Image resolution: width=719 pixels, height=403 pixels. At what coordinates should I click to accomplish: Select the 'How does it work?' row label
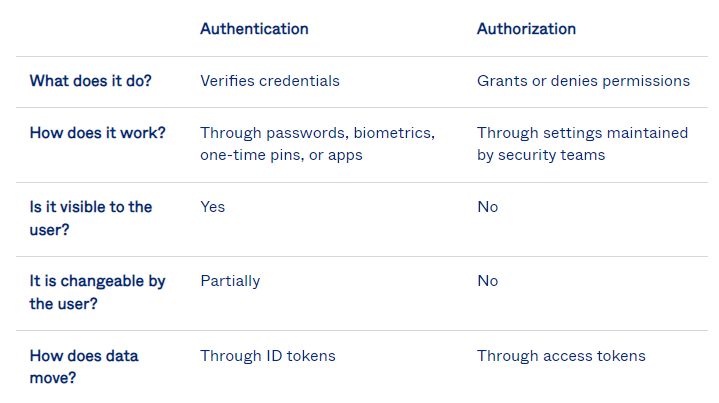98,133
